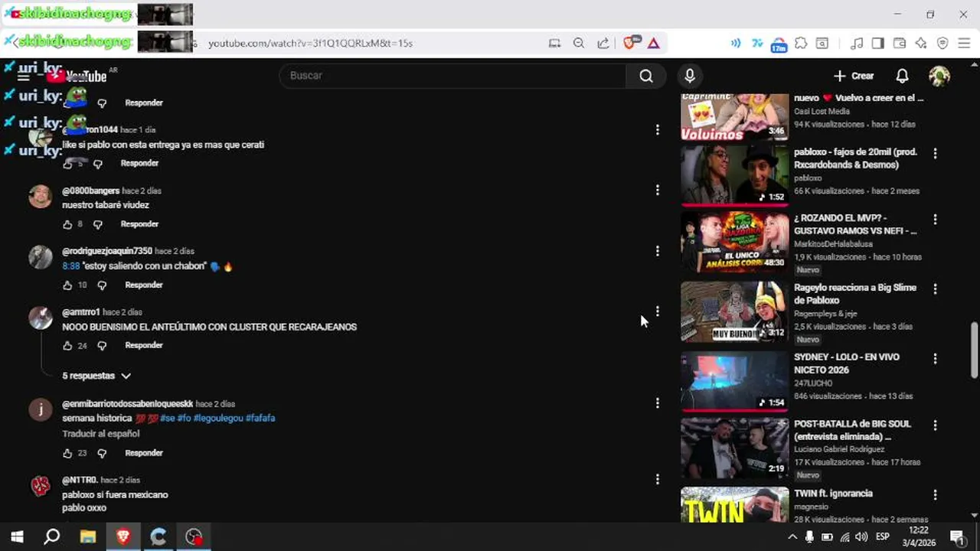Open @amtrro1's profile avatar
Viewport: 980px width, 551px height.
(41, 318)
